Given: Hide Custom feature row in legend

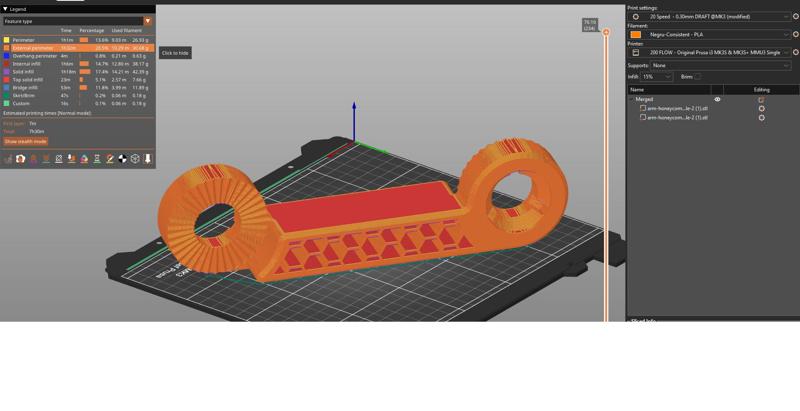Looking at the screenshot, I should [78, 104].
